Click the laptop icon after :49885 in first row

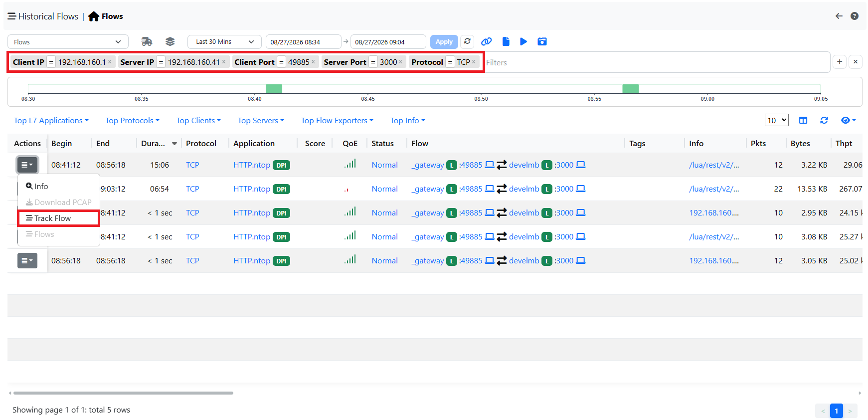point(490,165)
